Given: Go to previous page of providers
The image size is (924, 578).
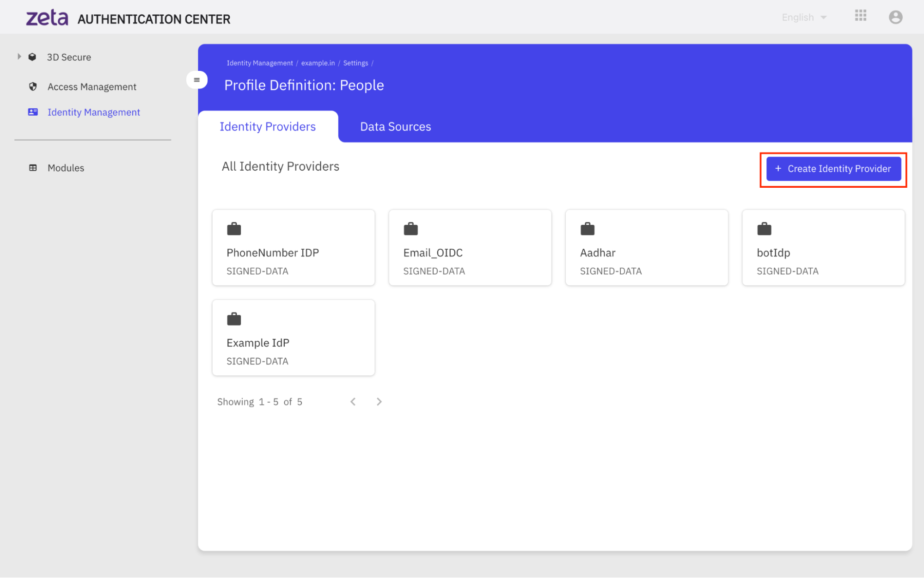Looking at the screenshot, I should click(x=353, y=401).
